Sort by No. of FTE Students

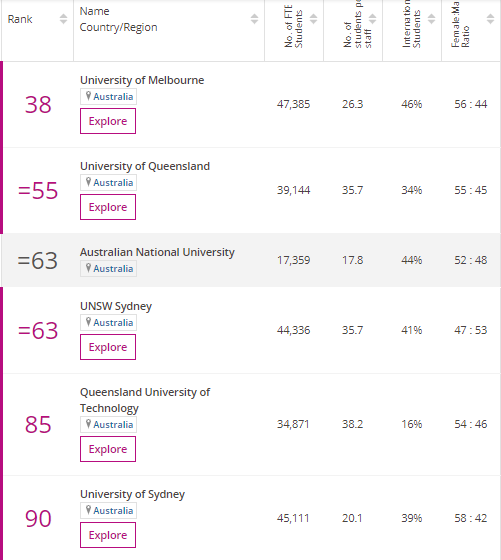[x=313, y=19]
